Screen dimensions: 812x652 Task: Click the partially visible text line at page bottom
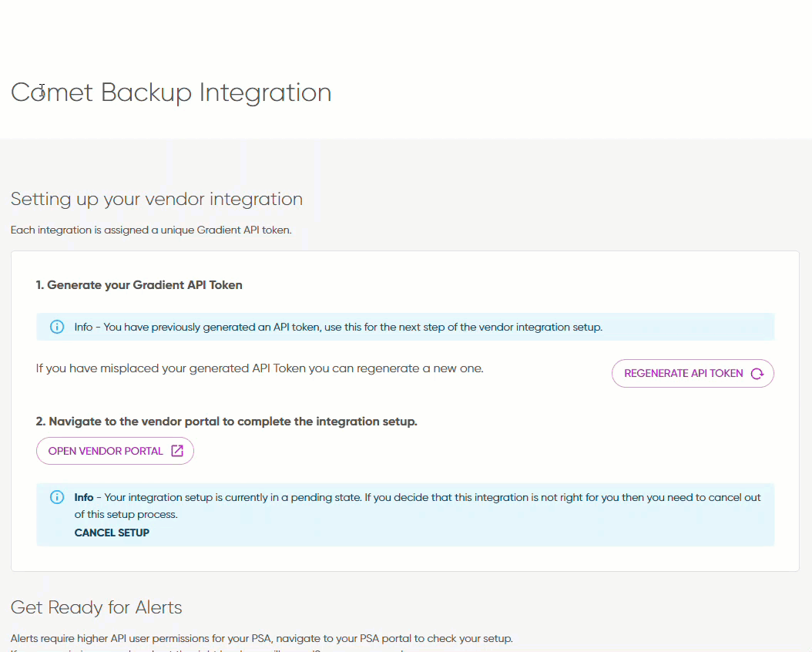(x=208, y=650)
